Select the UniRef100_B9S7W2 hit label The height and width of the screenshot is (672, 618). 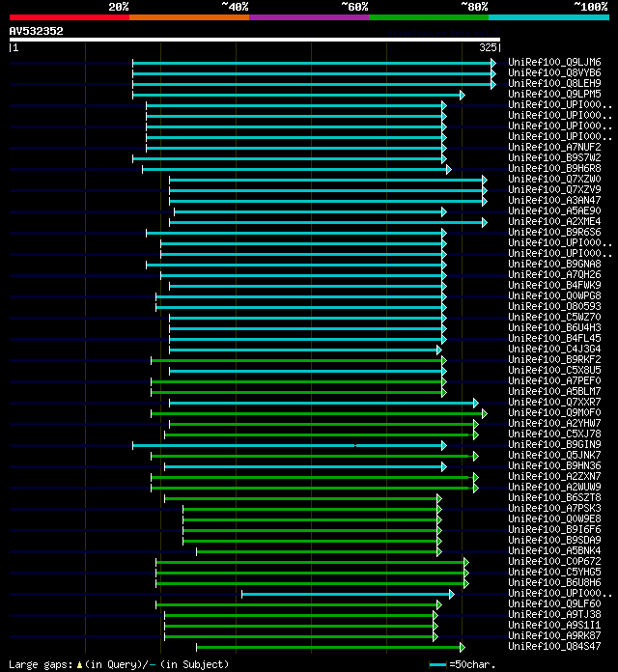pos(554,157)
